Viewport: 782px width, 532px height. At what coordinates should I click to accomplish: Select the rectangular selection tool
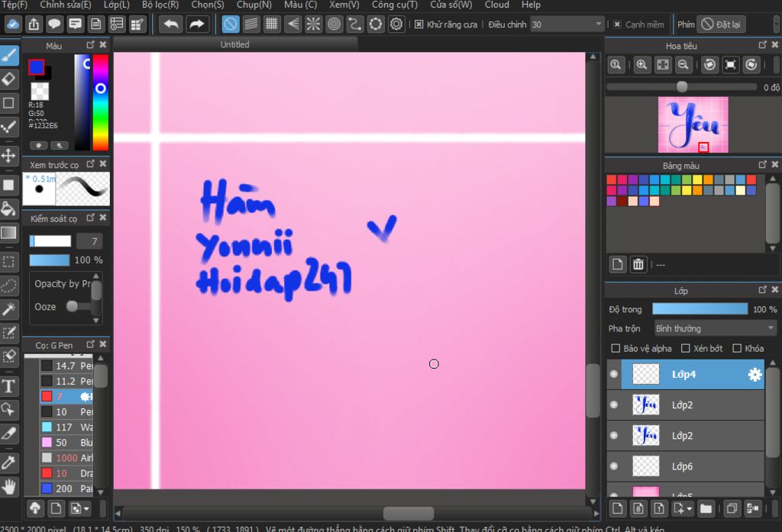9,261
